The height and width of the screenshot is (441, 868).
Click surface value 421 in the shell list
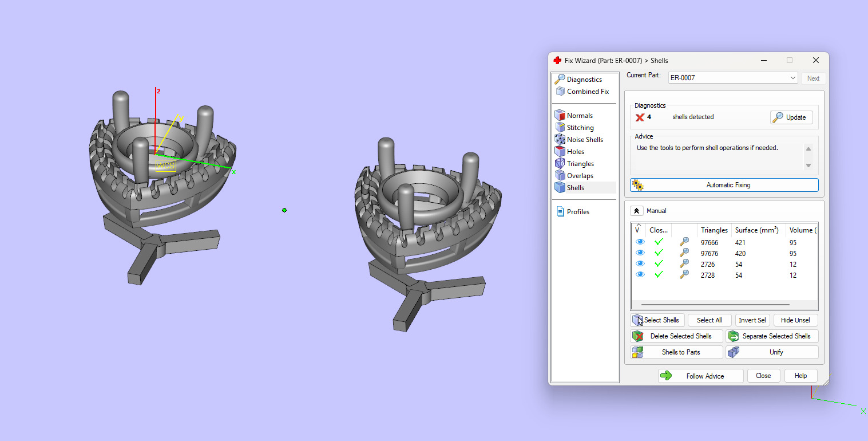740,243
